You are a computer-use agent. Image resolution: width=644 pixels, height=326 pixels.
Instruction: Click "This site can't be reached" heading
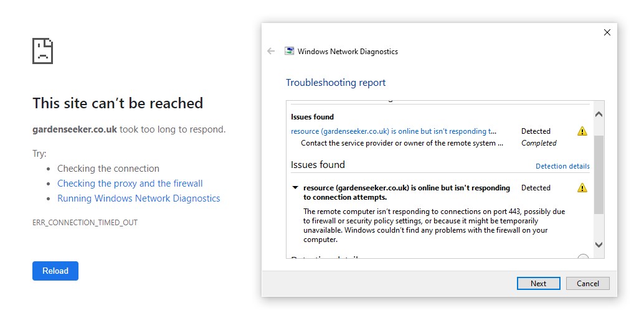(118, 103)
